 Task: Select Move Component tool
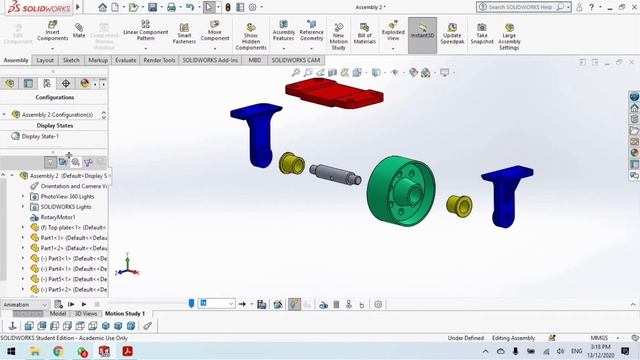pyautogui.click(x=215, y=31)
